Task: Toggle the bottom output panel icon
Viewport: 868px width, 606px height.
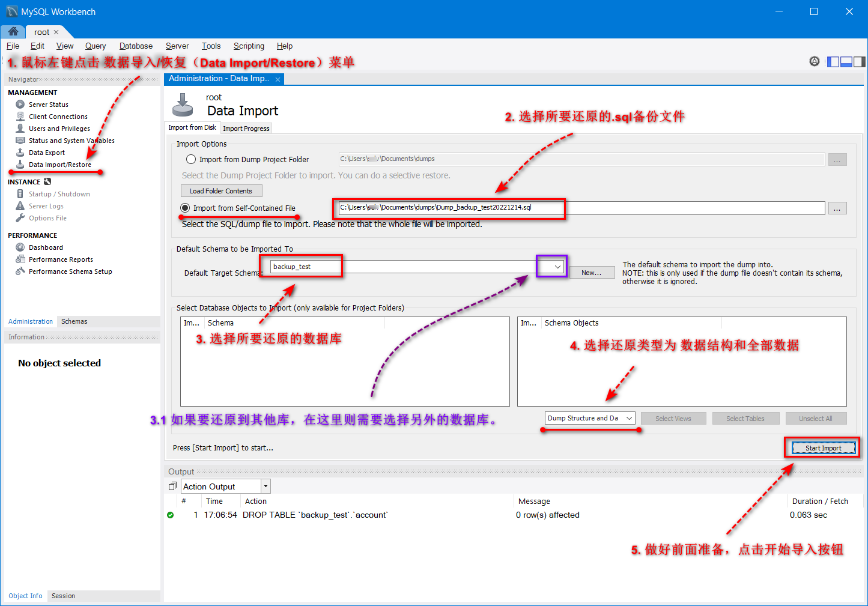Action: tap(846, 61)
